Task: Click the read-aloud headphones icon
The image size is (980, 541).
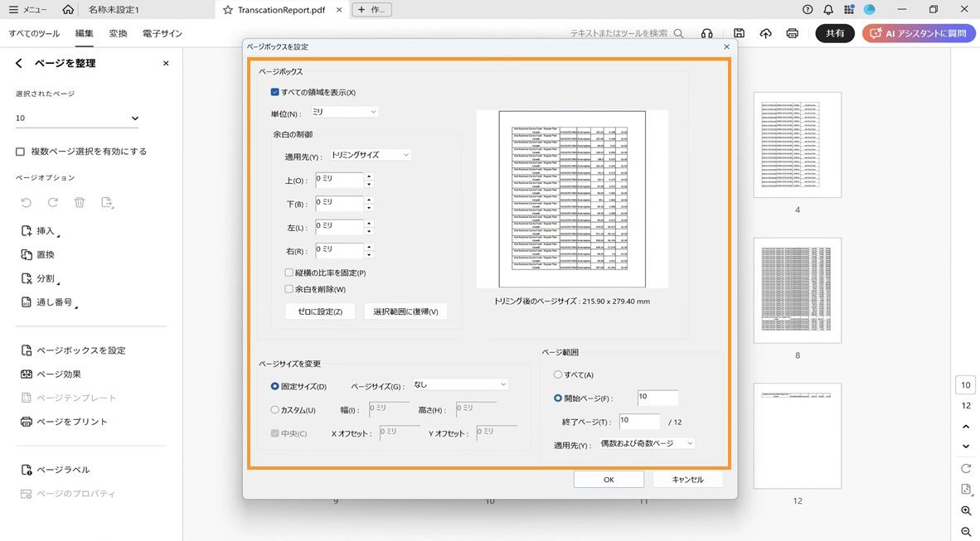Action: (x=706, y=33)
